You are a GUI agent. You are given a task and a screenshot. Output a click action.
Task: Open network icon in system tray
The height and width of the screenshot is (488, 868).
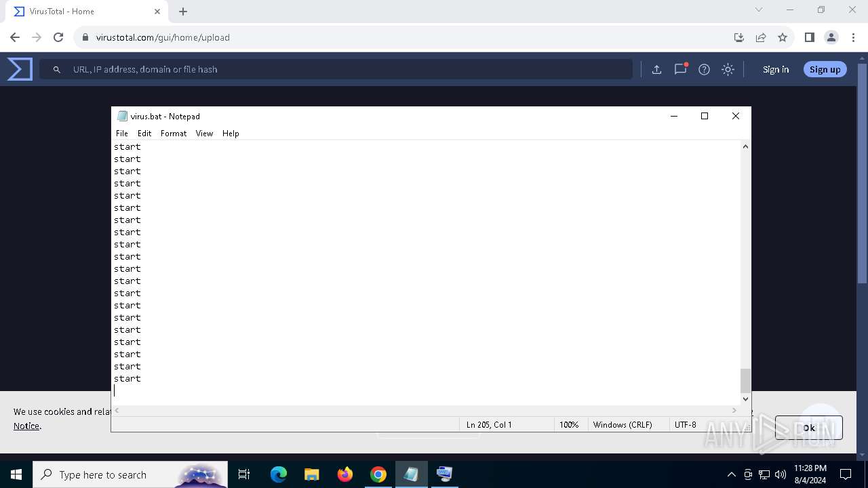coord(764,474)
